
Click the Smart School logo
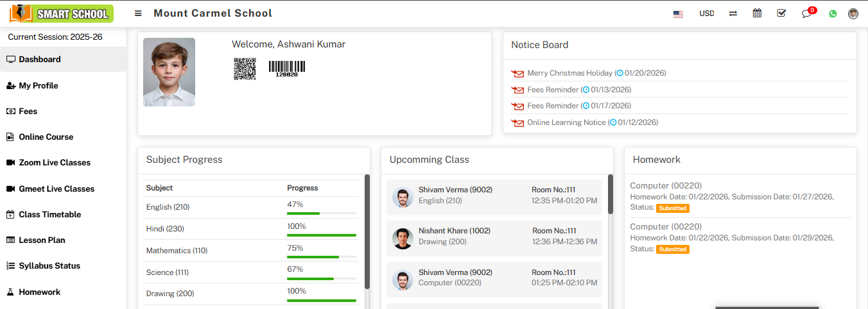[x=62, y=13]
